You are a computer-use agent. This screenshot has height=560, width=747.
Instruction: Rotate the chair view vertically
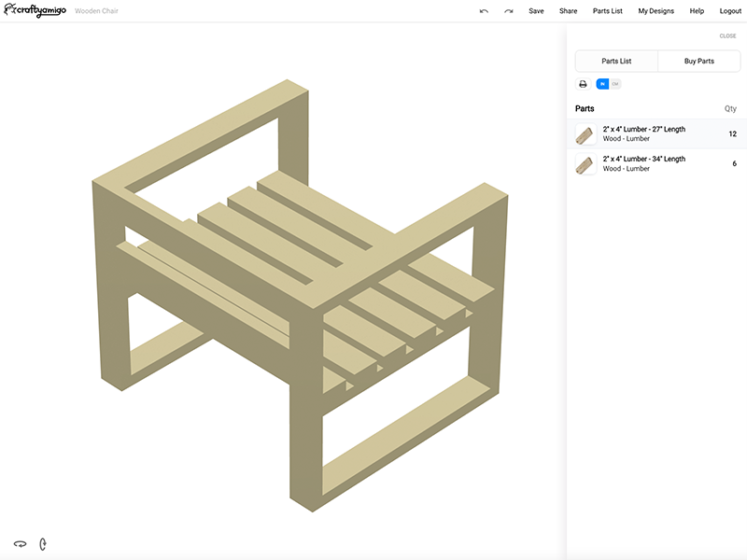(43, 543)
